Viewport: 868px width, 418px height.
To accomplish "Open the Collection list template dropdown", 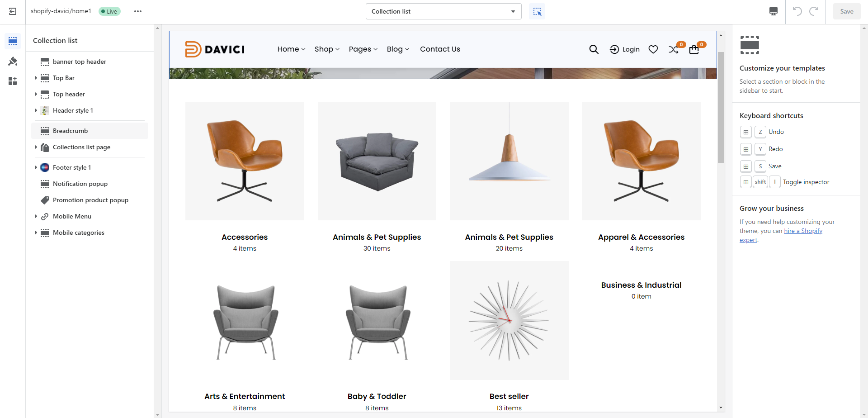I will (x=443, y=11).
